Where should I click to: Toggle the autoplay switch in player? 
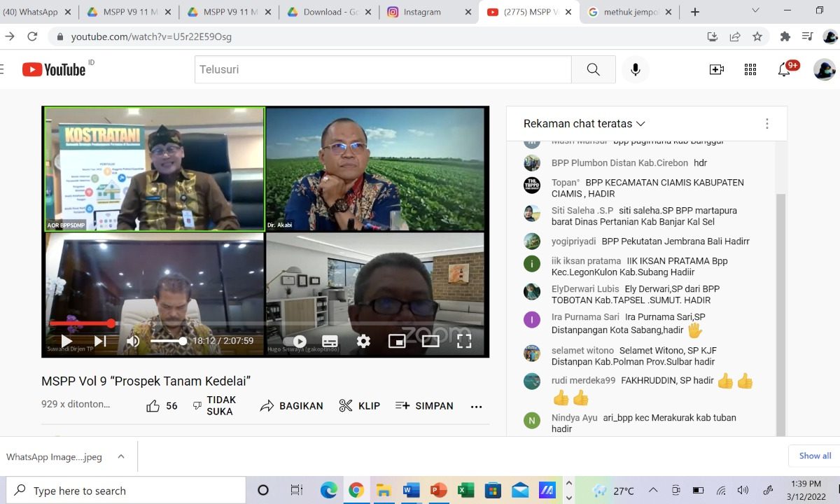[296, 341]
